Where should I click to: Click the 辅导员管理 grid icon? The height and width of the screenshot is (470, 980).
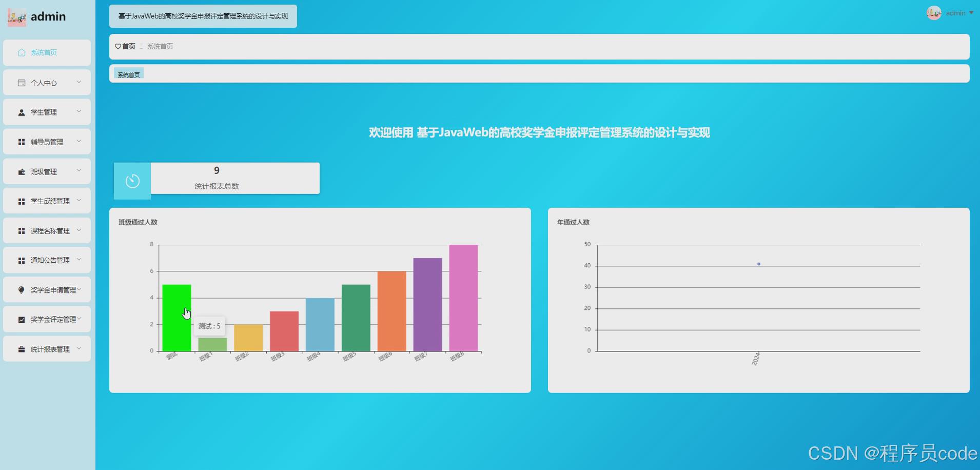[x=22, y=142]
